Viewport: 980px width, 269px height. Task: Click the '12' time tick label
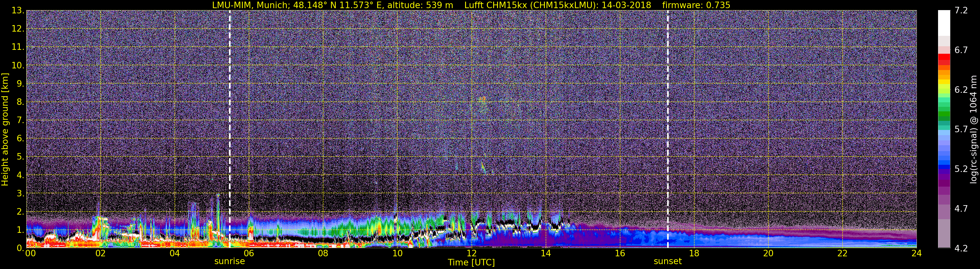pos(471,253)
